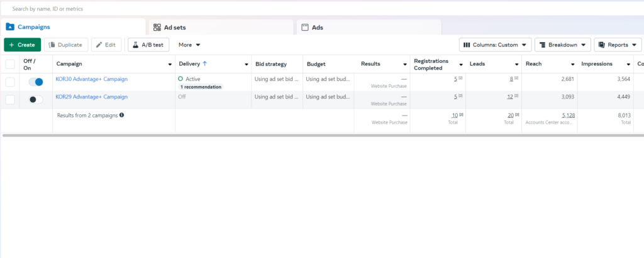Click the Ad sets grid icon

tap(157, 28)
